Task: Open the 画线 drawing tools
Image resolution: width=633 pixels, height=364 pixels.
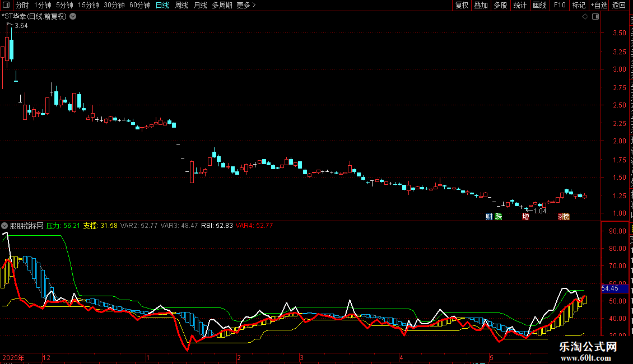Action: click(540, 5)
